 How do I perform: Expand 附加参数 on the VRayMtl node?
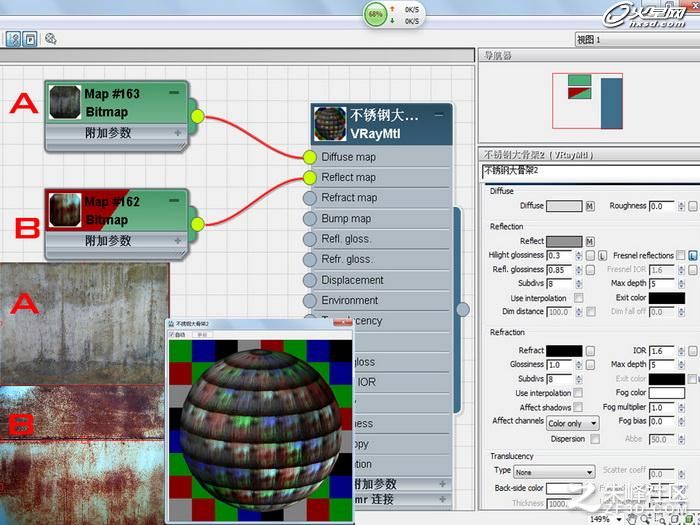442,484
